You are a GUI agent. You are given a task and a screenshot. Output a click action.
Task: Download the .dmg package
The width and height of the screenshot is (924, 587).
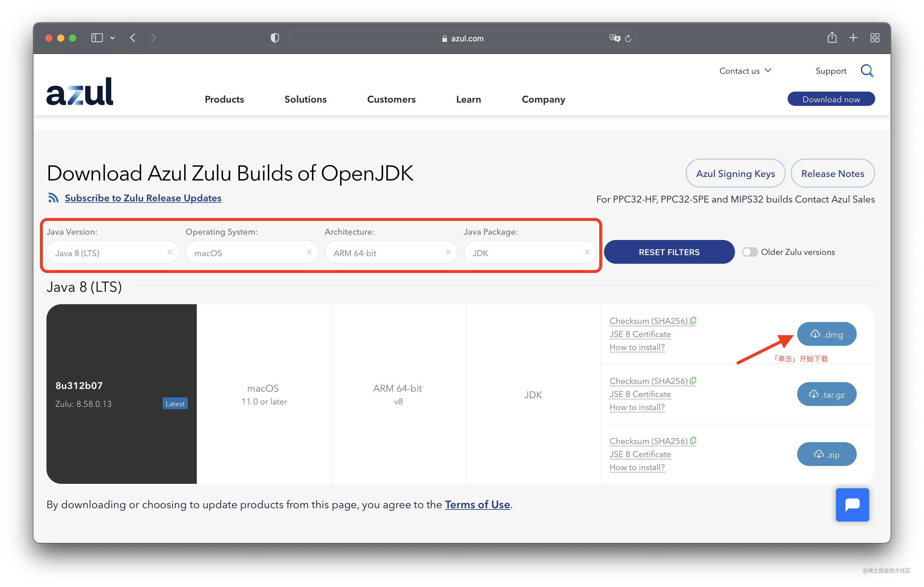point(827,334)
